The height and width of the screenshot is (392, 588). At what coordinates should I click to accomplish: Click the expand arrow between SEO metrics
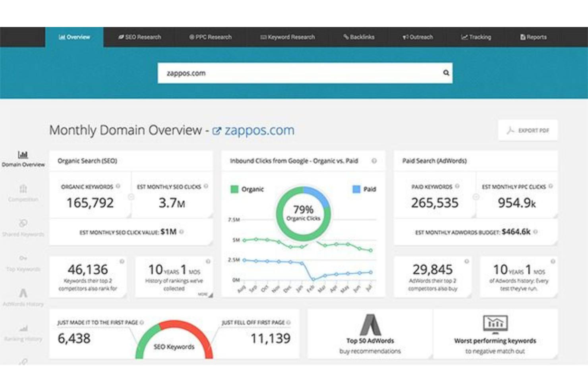[x=131, y=197]
